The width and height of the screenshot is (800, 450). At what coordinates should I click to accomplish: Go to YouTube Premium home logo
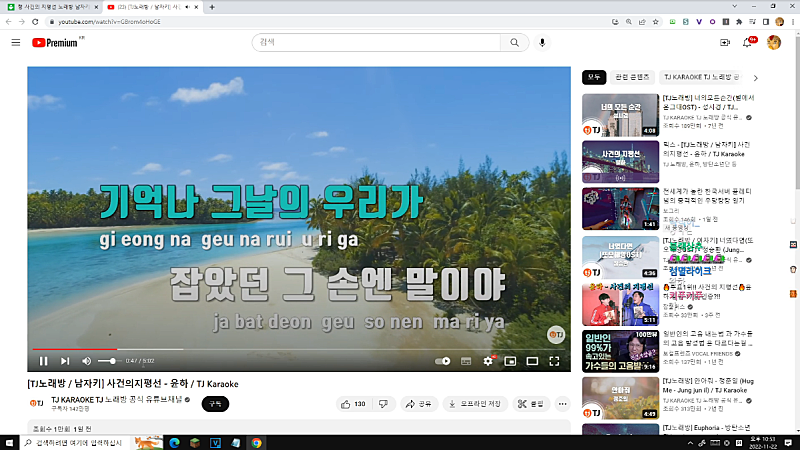(55, 43)
